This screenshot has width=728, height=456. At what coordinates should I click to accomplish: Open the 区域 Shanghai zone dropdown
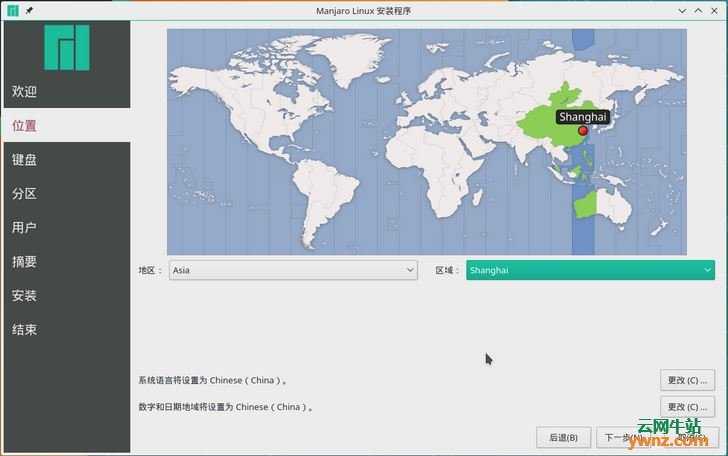(590, 270)
